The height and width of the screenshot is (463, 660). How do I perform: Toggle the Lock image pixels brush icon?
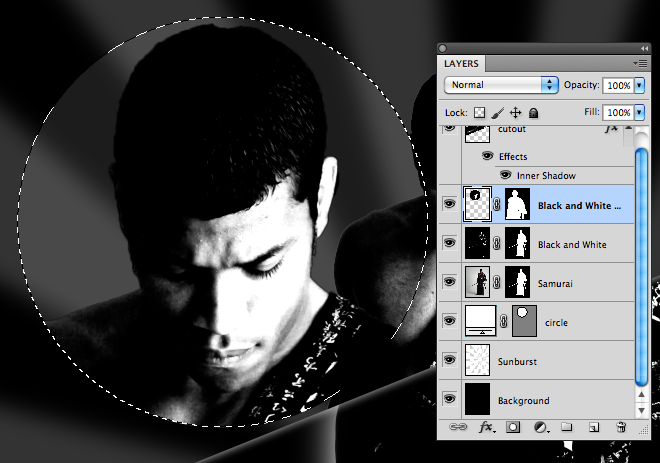point(497,112)
